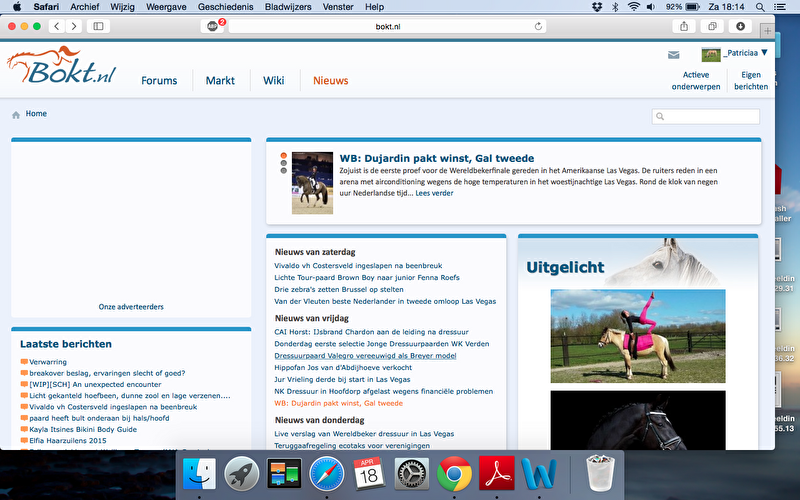Open Mission Control from the Dock
The height and width of the screenshot is (500, 800).
[x=284, y=473]
